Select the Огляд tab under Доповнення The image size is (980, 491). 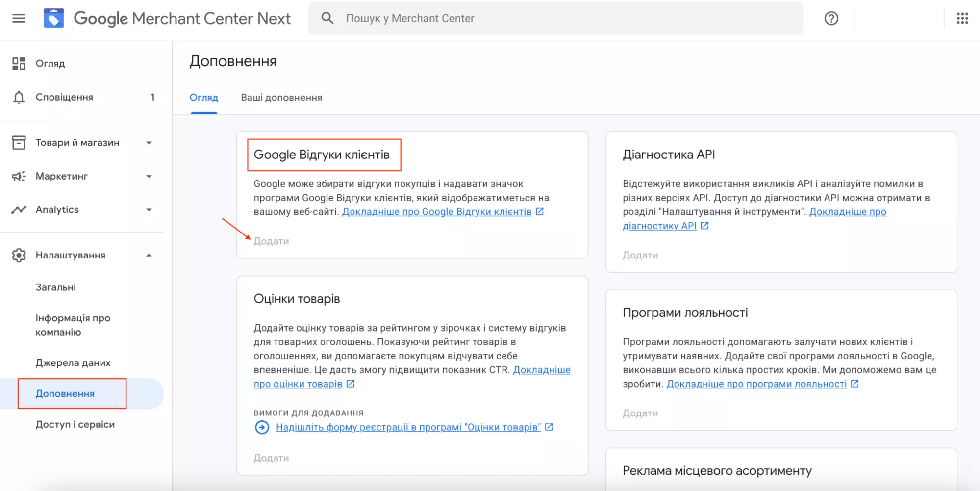click(x=203, y=98)
